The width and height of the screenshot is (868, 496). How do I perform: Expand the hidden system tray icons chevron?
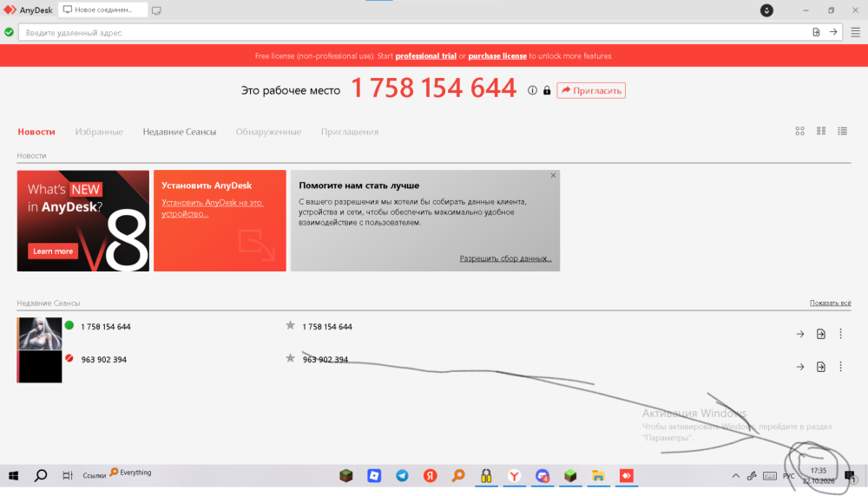click(736, 475)
